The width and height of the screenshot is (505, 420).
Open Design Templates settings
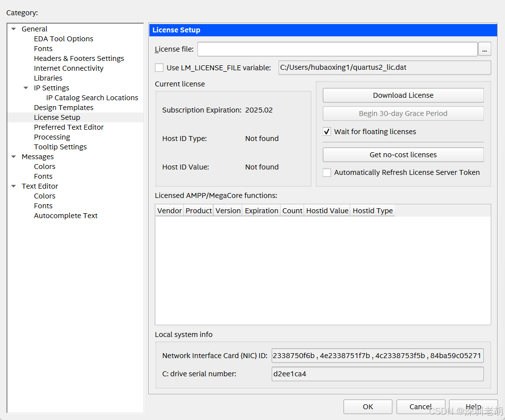63,107
